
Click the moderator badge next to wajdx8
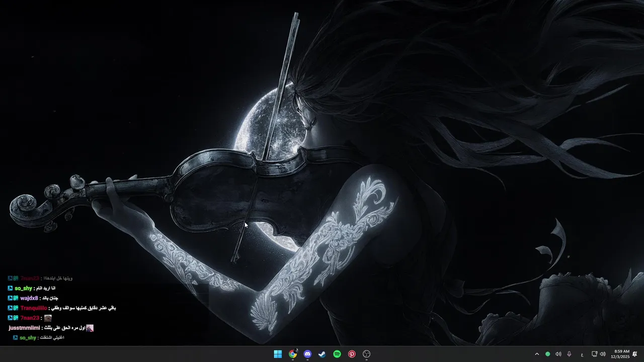pyautogui.click(x=10, y=298)
